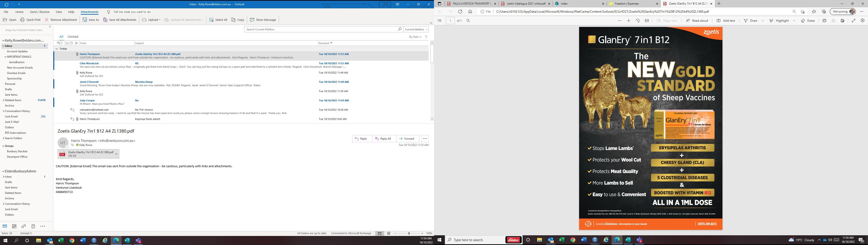Open Draw tool options dropdown arrow
This screenshot has width=868, height=245.
click(762, 21)
